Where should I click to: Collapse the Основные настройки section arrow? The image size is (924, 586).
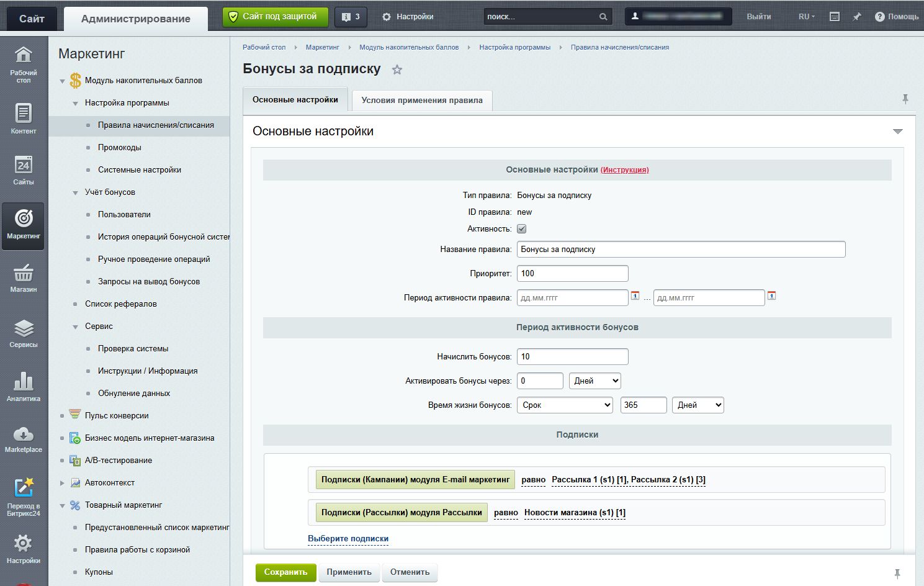pyautogui.click(x=897, y=132)
